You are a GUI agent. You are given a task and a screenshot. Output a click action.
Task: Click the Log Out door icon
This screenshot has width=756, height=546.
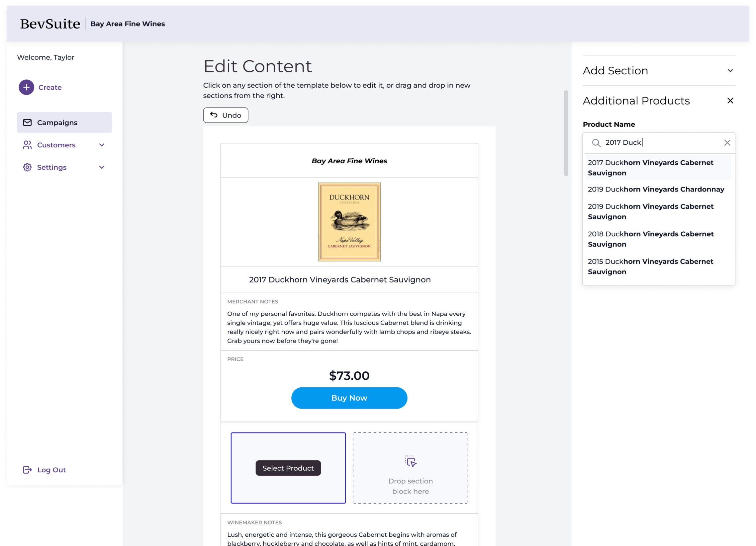27,469
